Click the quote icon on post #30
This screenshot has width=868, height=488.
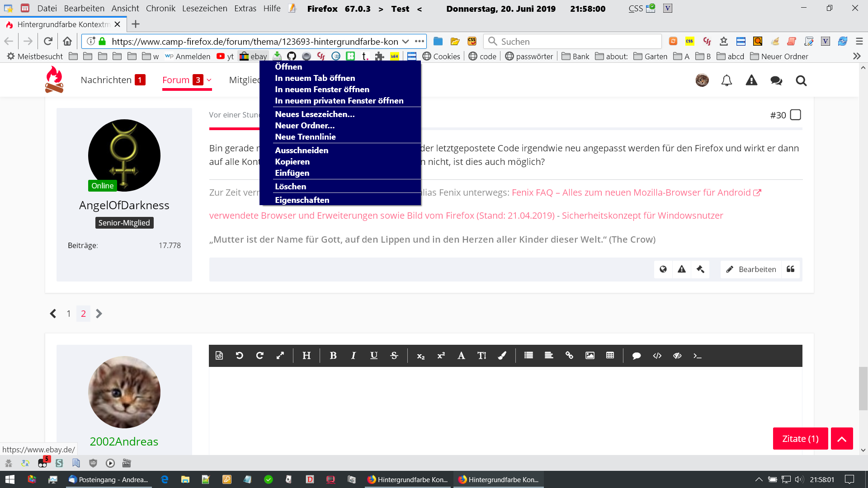(x=790, y=269)
